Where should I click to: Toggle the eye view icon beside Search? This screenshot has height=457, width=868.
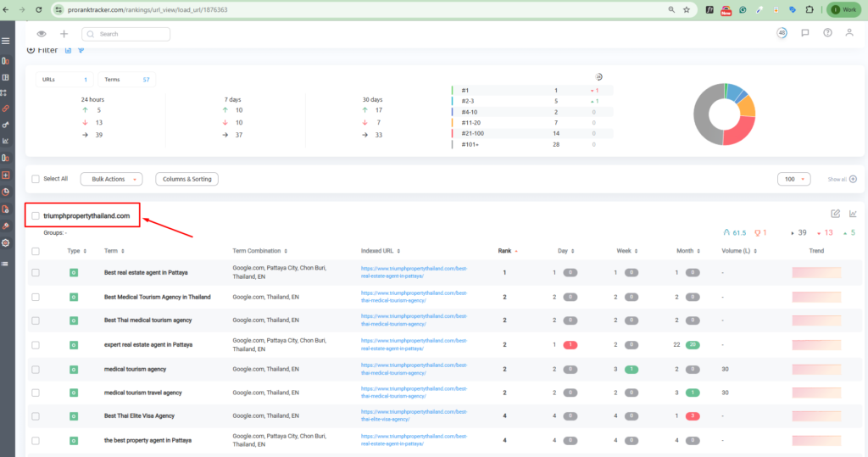click(42, 34)
